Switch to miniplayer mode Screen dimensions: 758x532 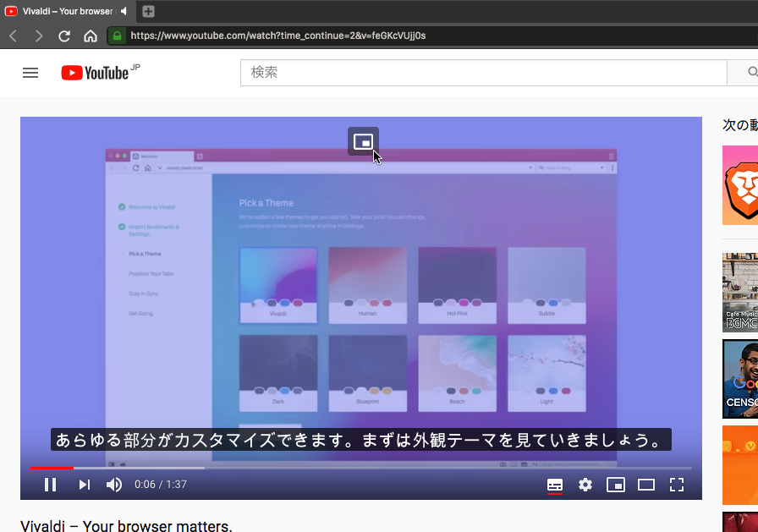tap(615, 484)
